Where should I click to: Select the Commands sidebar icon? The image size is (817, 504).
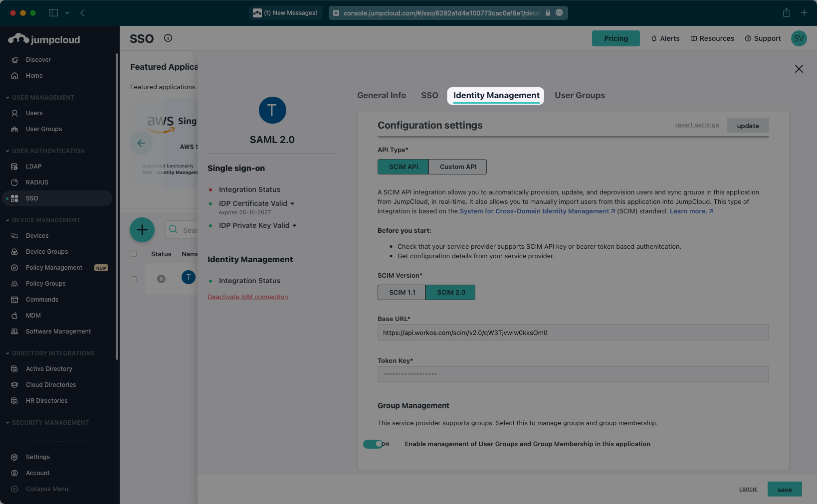(14, 299)
